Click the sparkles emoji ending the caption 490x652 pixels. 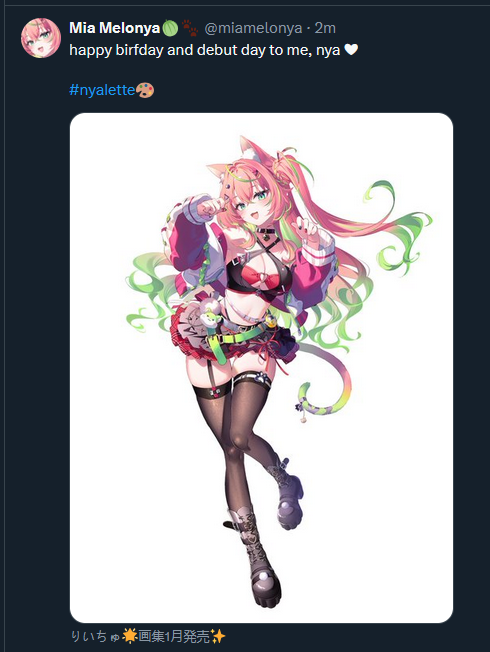pyautogui.click(x=218, y=636)
